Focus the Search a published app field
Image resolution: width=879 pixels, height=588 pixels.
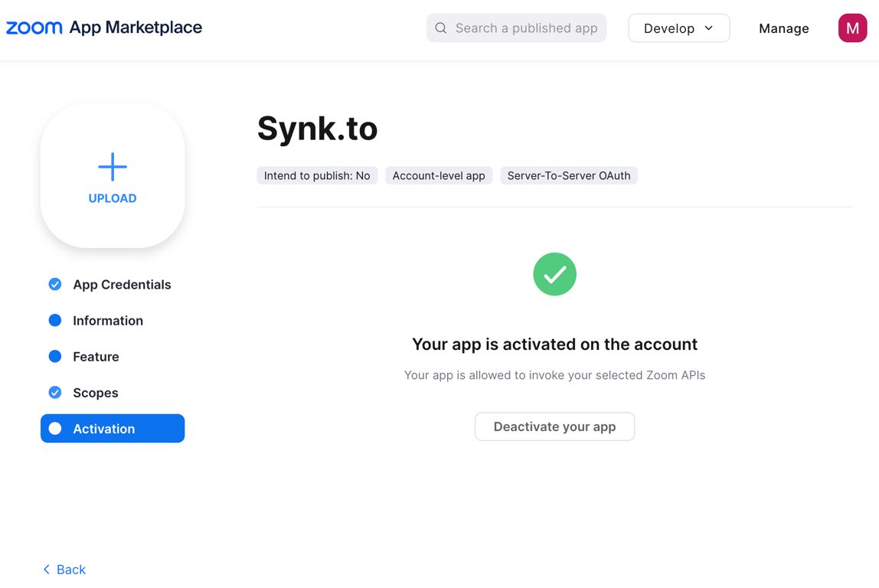[526, 28]
